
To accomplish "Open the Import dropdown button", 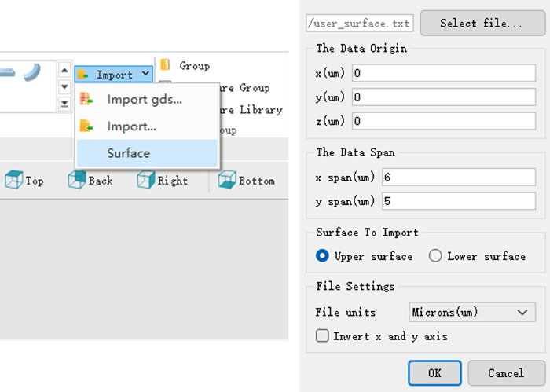I will point(114,75).
